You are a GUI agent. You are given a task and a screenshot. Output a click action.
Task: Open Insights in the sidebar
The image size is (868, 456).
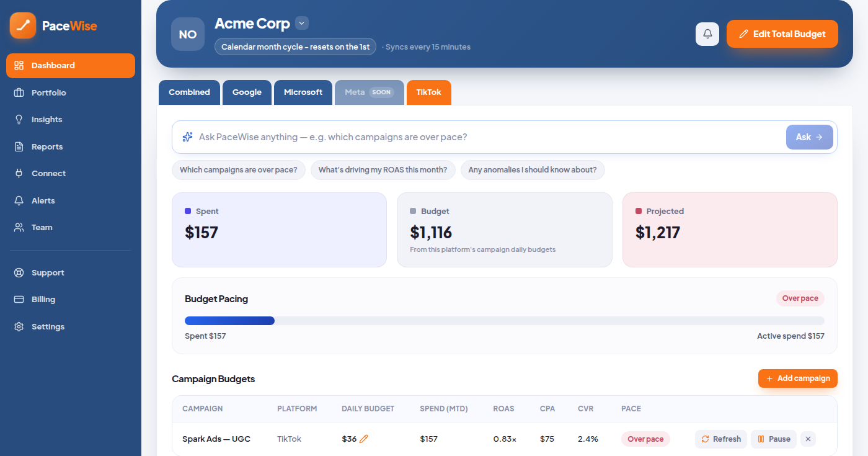pos(71,120)
